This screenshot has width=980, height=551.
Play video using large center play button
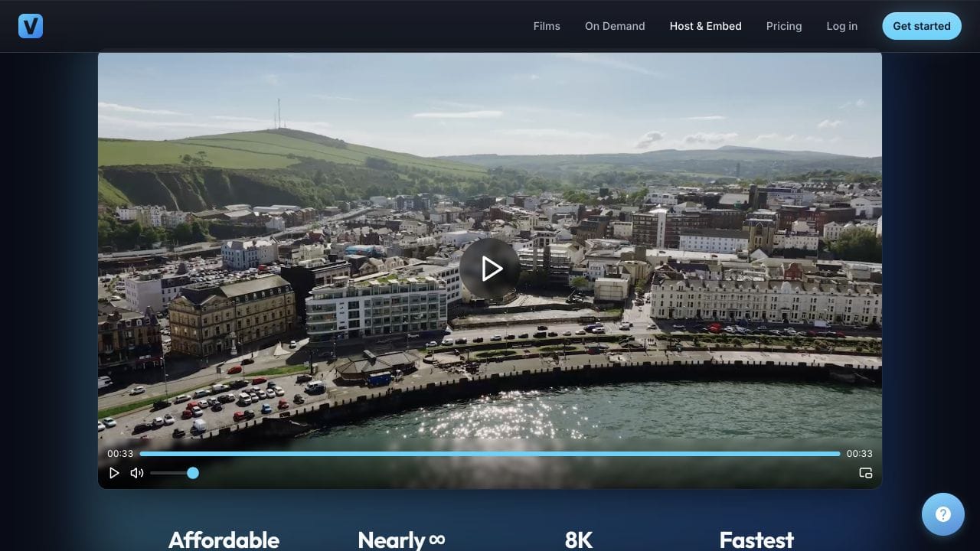pos(490,269)
